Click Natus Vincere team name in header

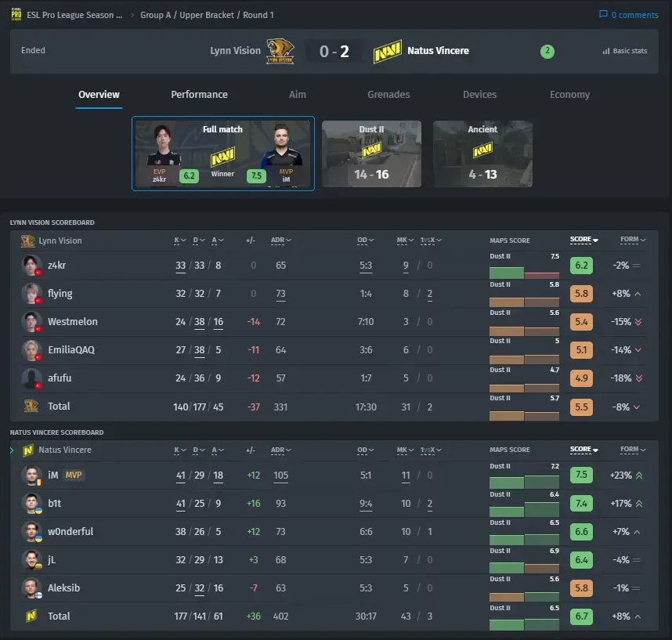coord(438,51)
